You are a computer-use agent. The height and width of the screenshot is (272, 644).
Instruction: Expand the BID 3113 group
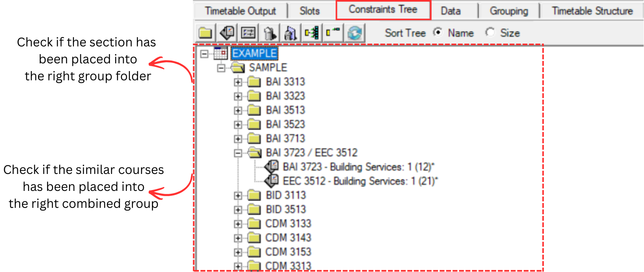coord(238,196)
